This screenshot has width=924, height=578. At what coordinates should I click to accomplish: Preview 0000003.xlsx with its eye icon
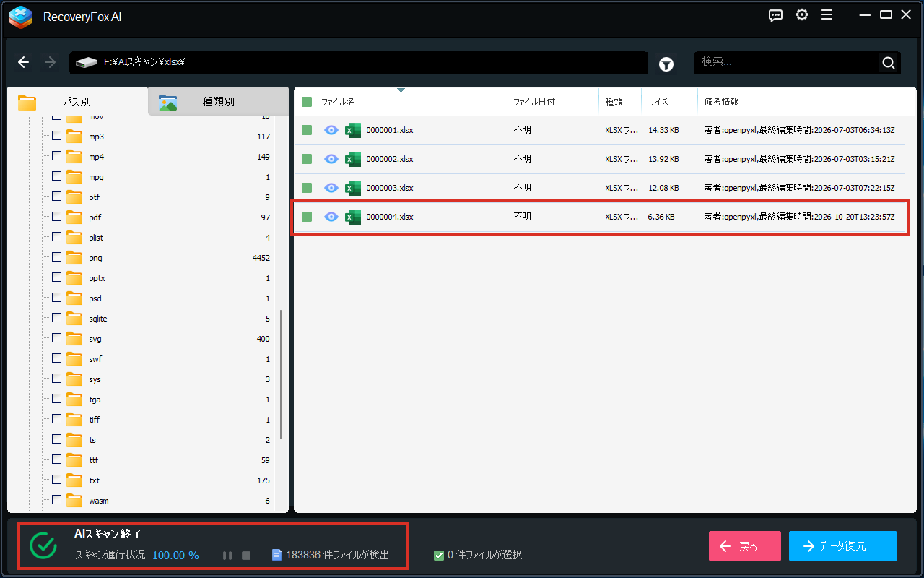click(331, 188)
